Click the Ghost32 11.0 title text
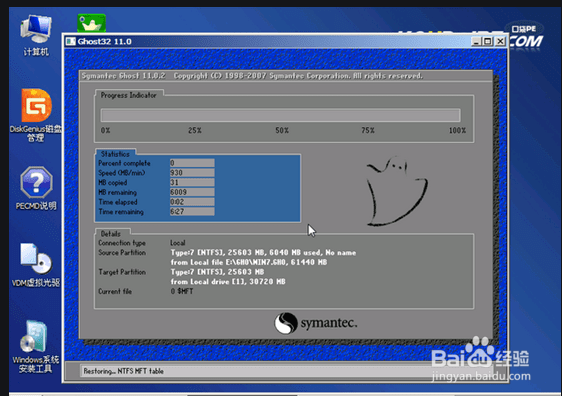 [x=105, y=42]
